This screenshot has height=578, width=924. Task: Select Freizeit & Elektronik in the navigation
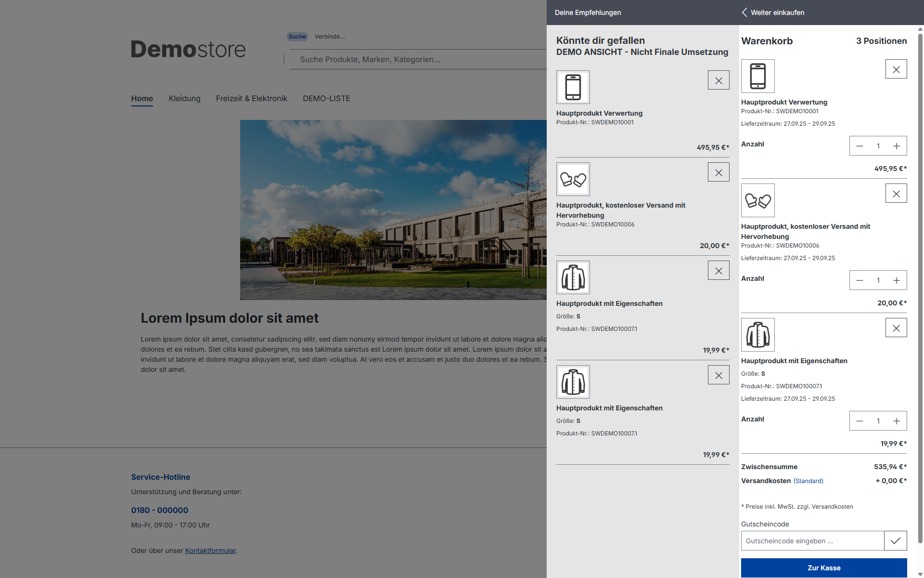(x=251, y=99)
